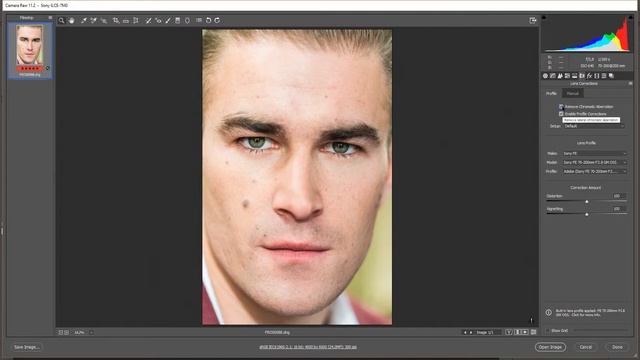Open the Setup dropdown
The height and width of the screenshot is (360, 640).
pyautogui.click(x=594, y=126)
